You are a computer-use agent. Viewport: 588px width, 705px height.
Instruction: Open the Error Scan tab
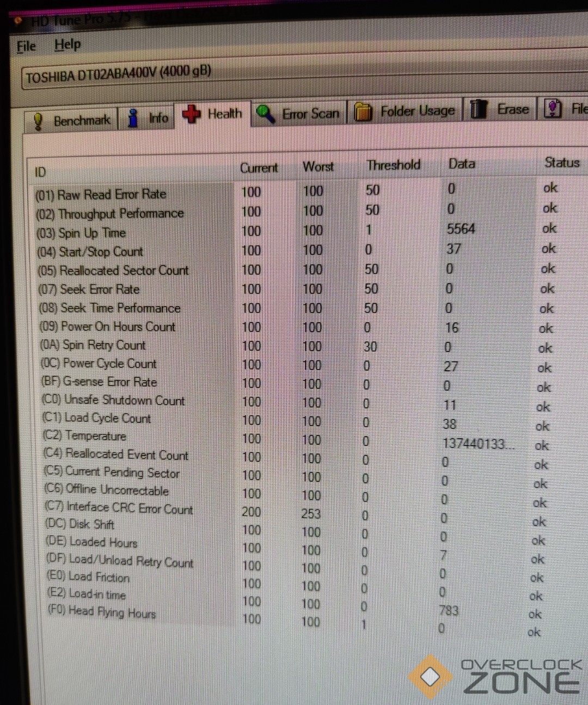299,114
